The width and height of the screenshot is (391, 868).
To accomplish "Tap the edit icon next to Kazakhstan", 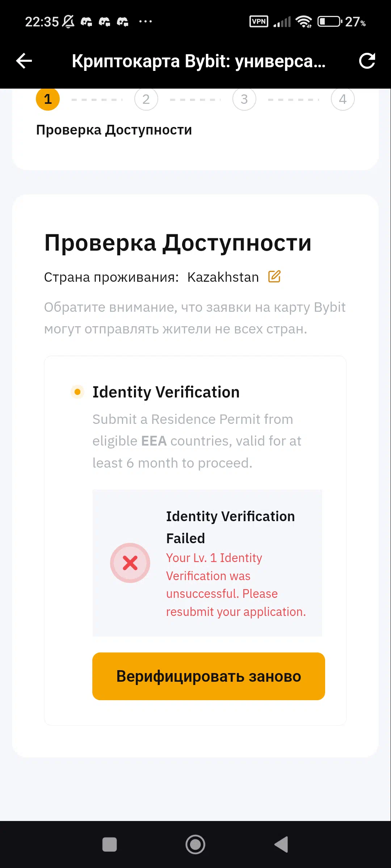I will pos(274,277).
